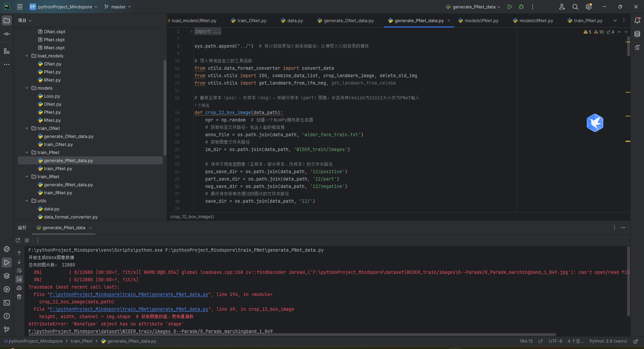Open the SciView tool window icon

[x=637, y=47]
